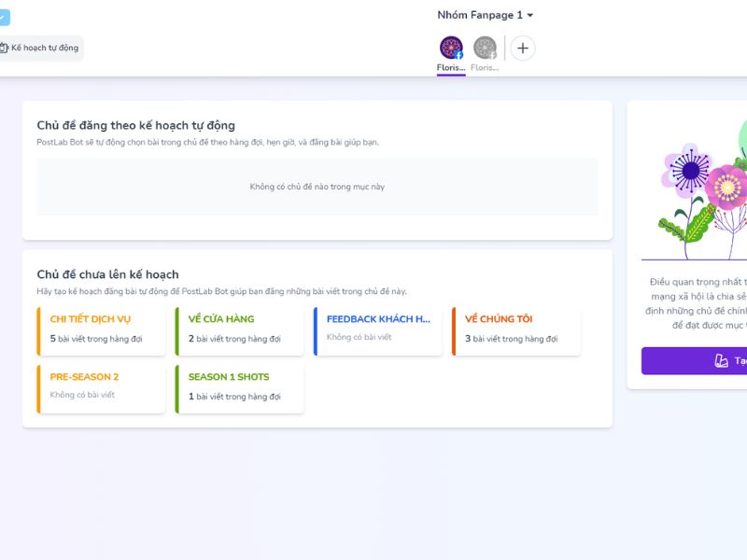Viewport: 747px width, 560px height.
Task: Click the Facebook badge on the greyed Floris avatar
Action: [x=492, y=54]
